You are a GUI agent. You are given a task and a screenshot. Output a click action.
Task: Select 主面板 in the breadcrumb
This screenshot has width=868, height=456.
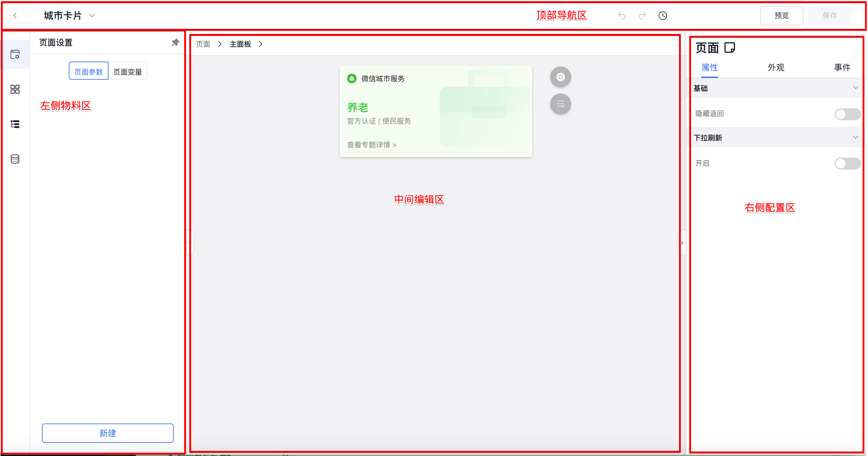(x=240, y=44)
